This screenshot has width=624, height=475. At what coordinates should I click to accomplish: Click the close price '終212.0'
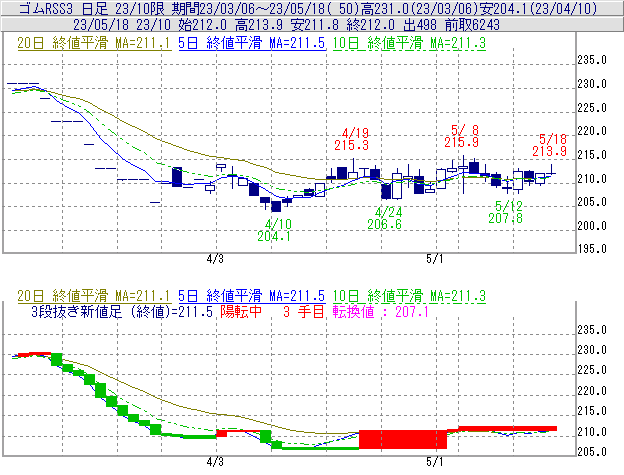[x=371, y=25]
